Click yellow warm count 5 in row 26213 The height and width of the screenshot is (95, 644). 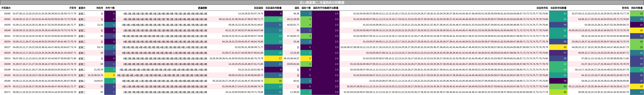306,58
